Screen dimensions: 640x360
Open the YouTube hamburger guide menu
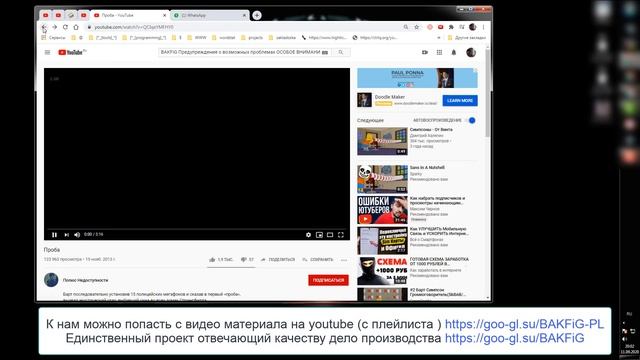pyautogui.click(x=47, y=52)
